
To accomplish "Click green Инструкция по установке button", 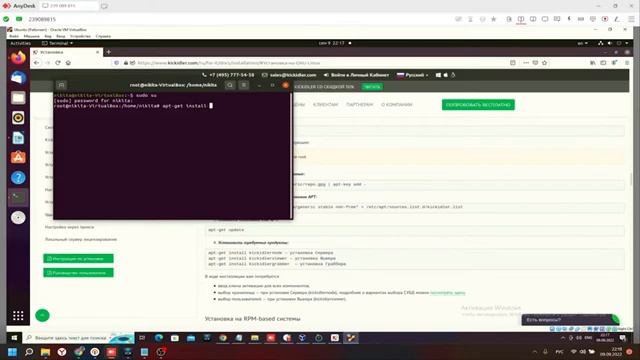I will click(x=78, y=258).
